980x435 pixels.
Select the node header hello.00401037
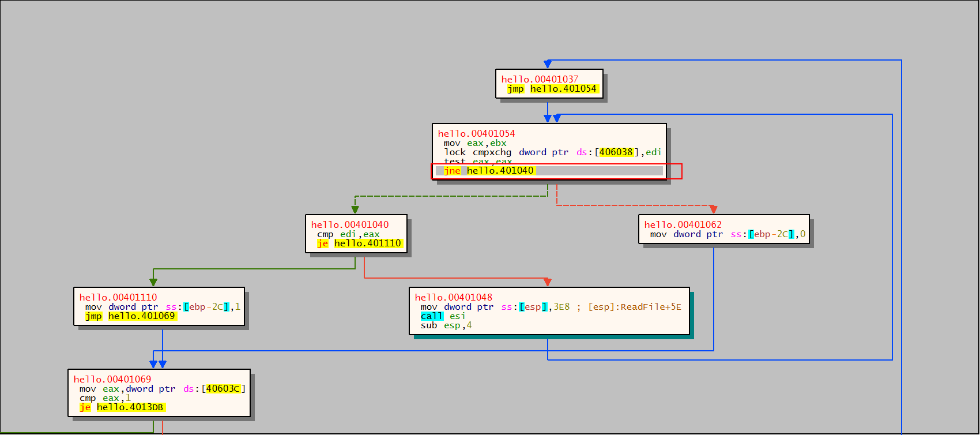540,80
